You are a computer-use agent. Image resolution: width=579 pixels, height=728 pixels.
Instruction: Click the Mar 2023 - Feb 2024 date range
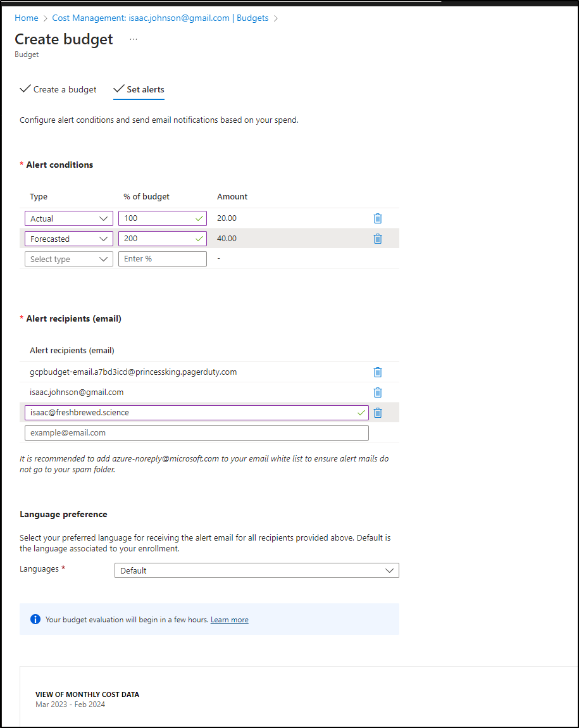click(x=70, y=705)
